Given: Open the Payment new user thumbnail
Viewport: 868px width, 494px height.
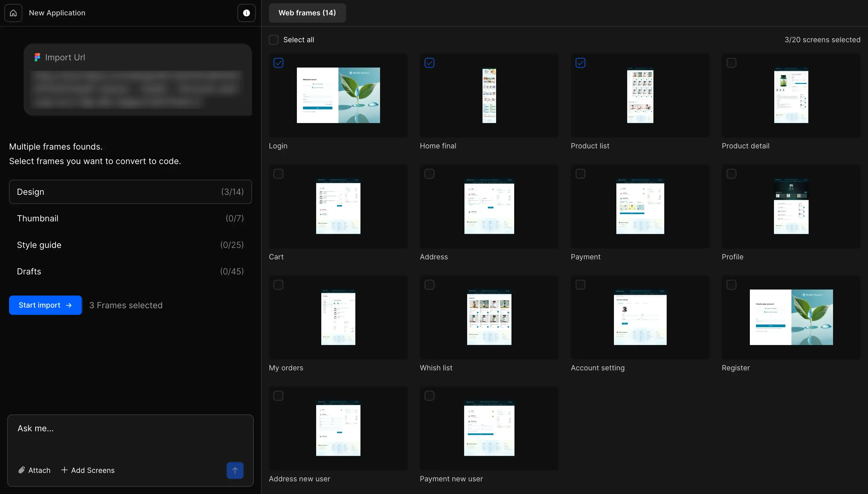Looking at the screenshot, I should pyautogui.click(x=489, y=428).
